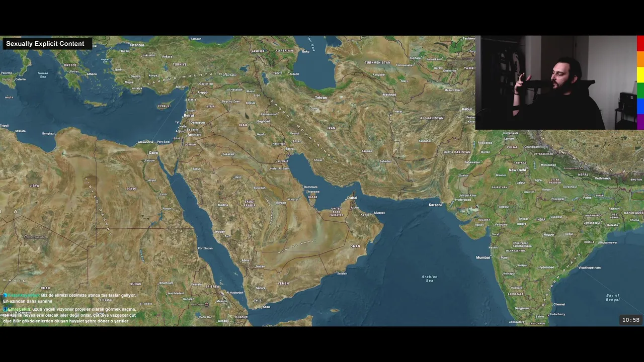This screenshot has height=362, width=644.
Task: Select Jeddah on the map
Action: 219,232
